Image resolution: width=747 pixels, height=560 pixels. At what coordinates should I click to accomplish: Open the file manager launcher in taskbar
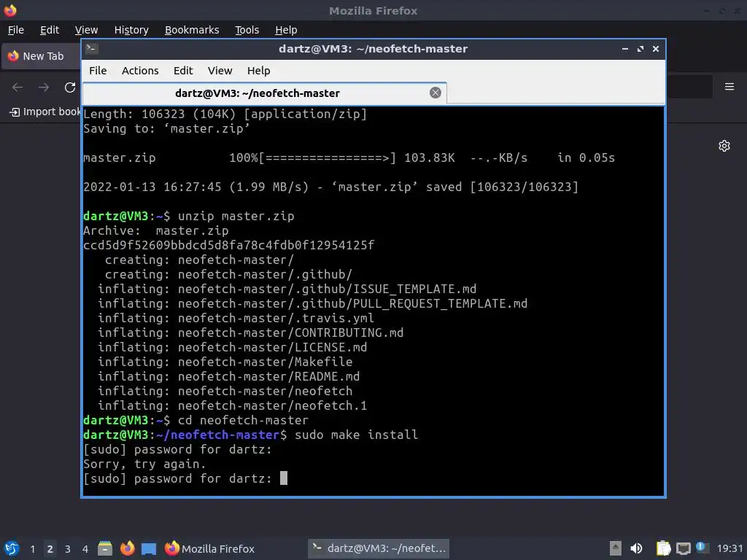(x=105, y=548)
